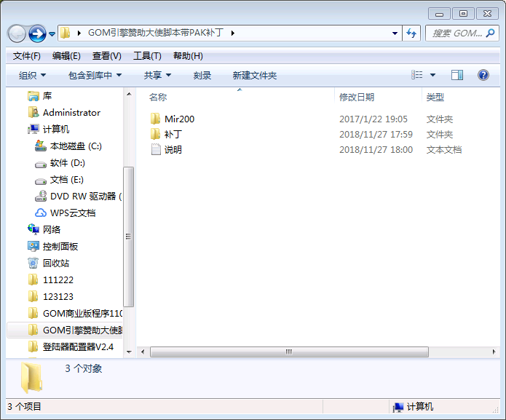
Task: Click navigation pane scroll down arrow
Action: (x=129, y=352)
